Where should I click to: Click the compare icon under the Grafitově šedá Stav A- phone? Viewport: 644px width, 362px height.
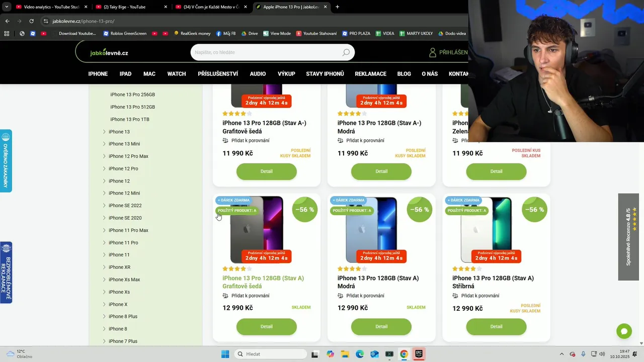click(x=225, y=140)
